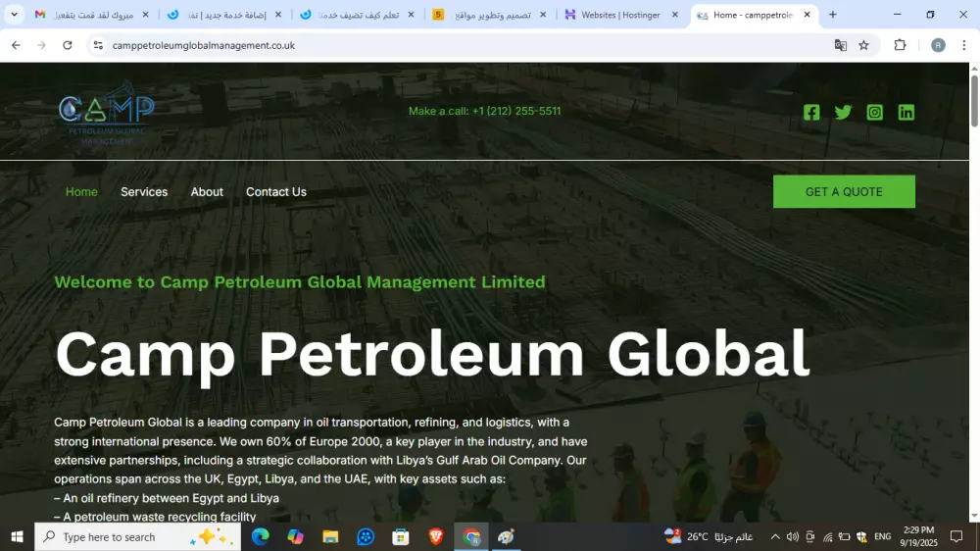The image size is (980, 551).
Task: Open the Services navigation item
Action: click(x=144, y=192)
